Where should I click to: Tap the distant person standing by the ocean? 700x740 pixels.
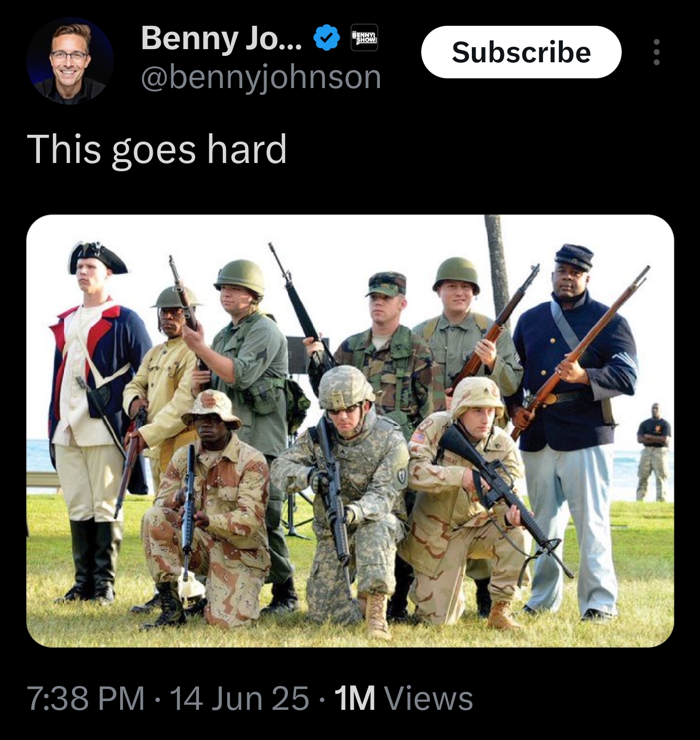(x=653, y=452)
